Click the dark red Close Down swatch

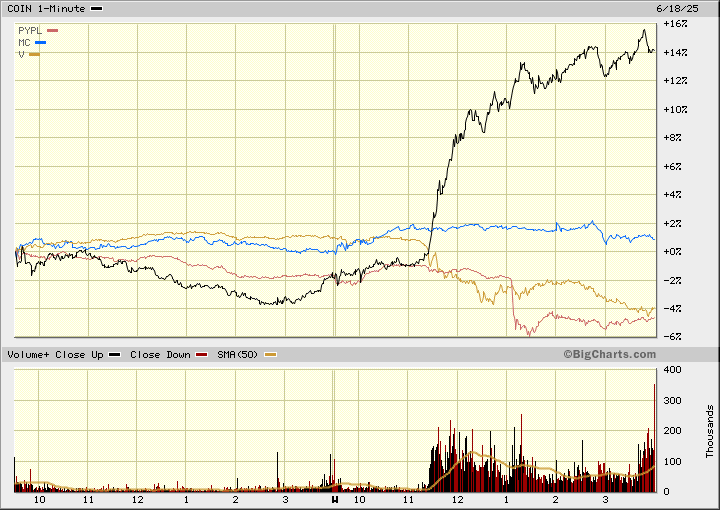click(x=202, y=355)
